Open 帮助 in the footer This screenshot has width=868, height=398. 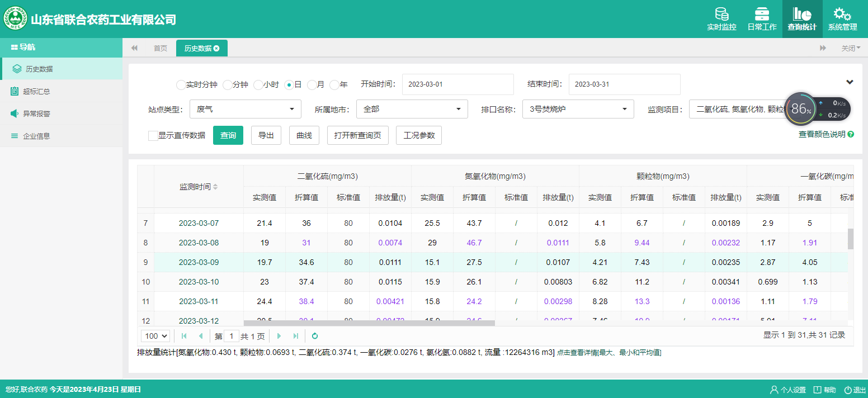825,390
